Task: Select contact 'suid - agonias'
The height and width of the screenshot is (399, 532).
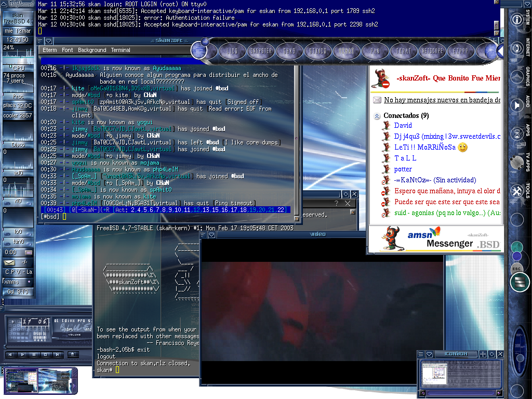Action: coord(447,212)
